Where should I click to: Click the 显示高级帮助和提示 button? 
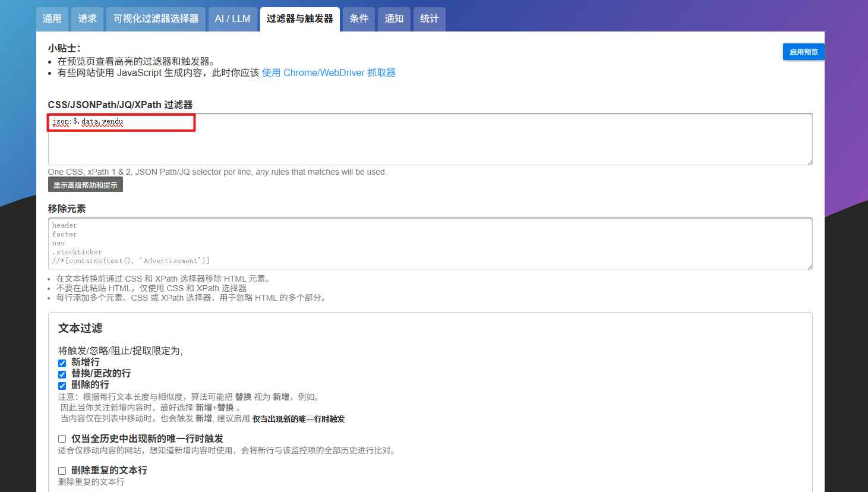86,185
